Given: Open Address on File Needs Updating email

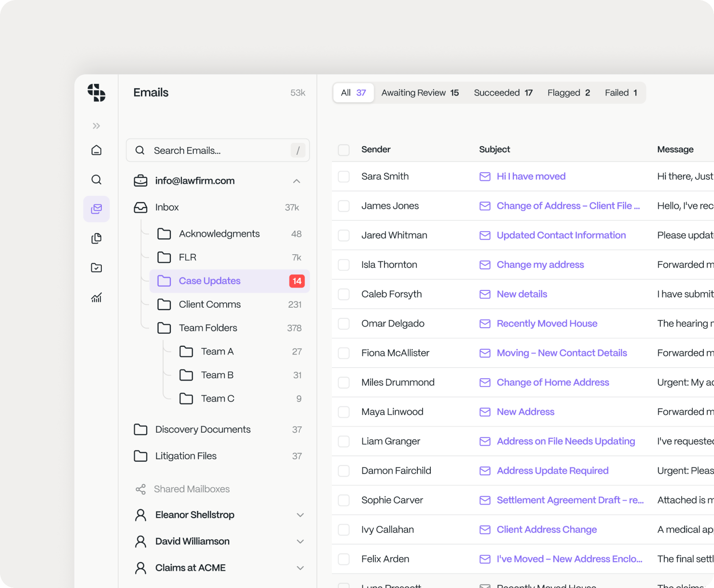Looking at the screenshot, I should click(x=566, y=441).
